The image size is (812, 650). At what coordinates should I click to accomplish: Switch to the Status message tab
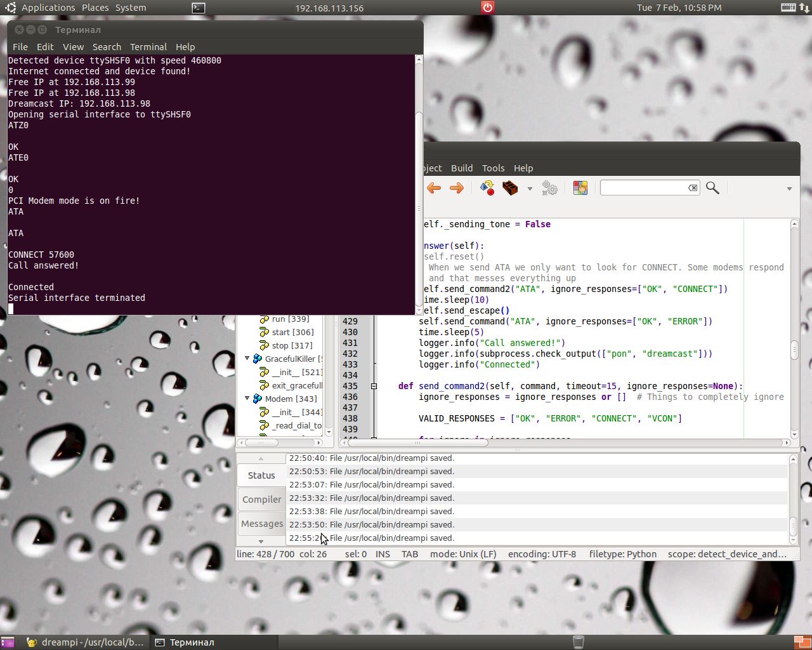coord(261,475)
